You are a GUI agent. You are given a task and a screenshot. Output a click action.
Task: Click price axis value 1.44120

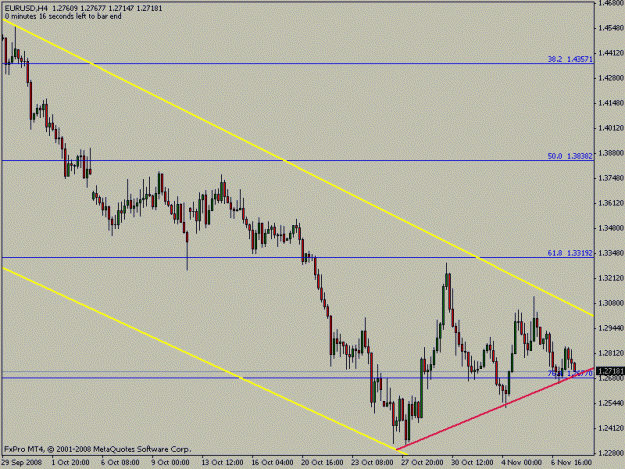(x=610, y=53)
